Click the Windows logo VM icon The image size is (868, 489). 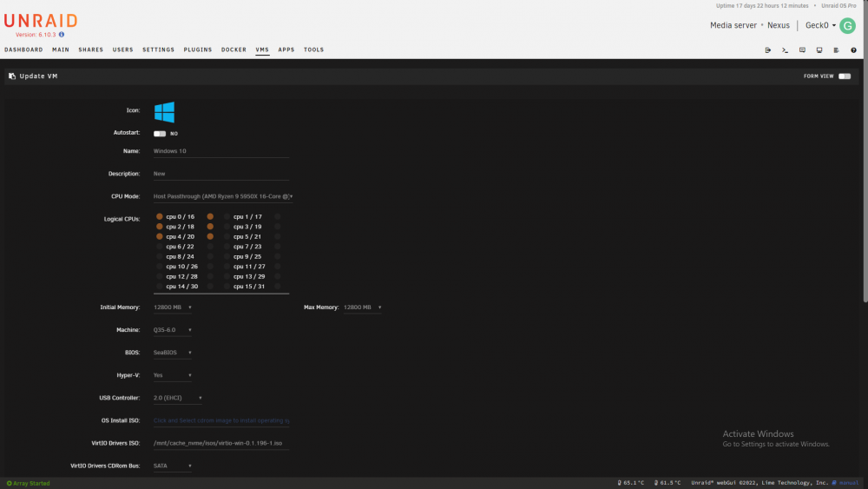pyautogui.click(x=164, y=112)
